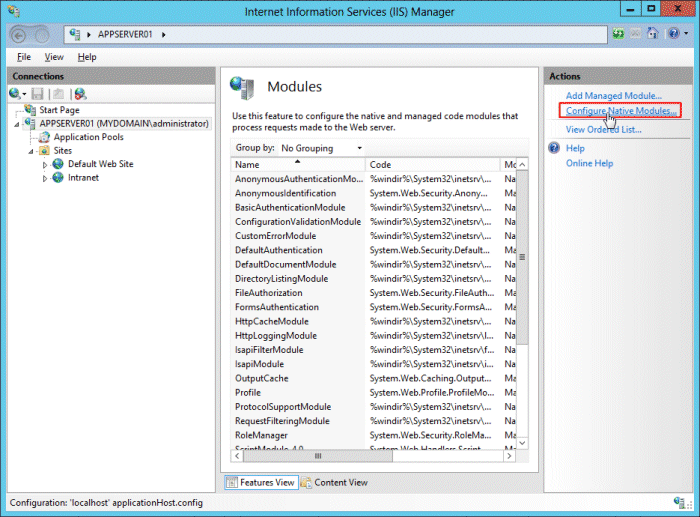This screenshot has height=517, width=700.
Task: Click the Sites folder icon
Action: tap(45, 150)
